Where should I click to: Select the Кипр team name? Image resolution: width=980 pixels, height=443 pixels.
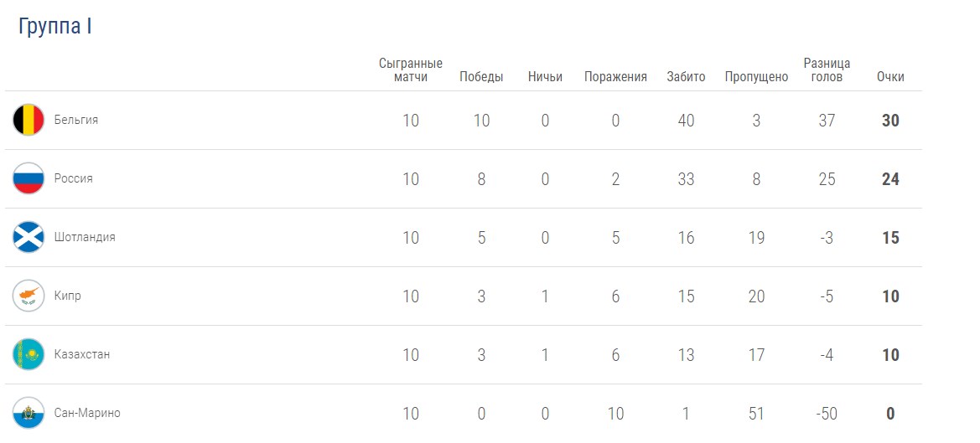[x=68, y=296]
